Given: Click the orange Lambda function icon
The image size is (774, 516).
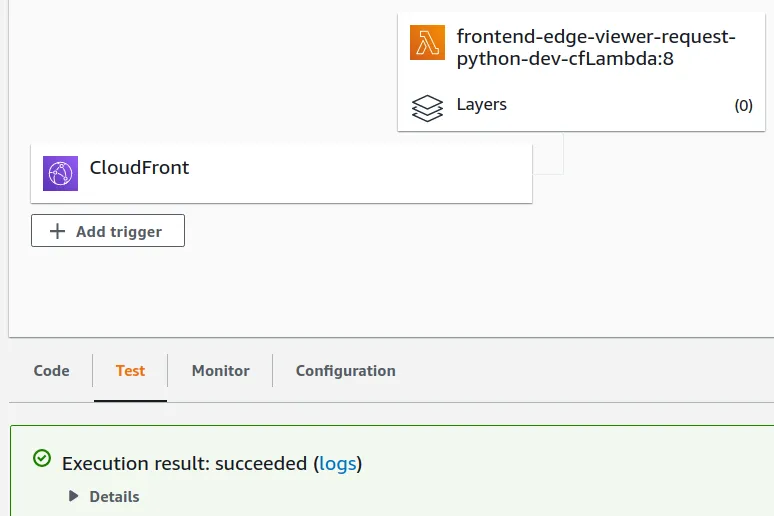Looking at the screenshot, I should (x=427, y=42).
